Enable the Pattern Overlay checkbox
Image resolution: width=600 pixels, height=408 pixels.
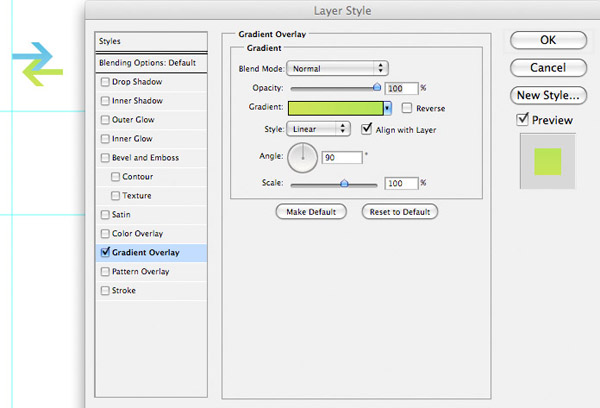pos(105,271)
